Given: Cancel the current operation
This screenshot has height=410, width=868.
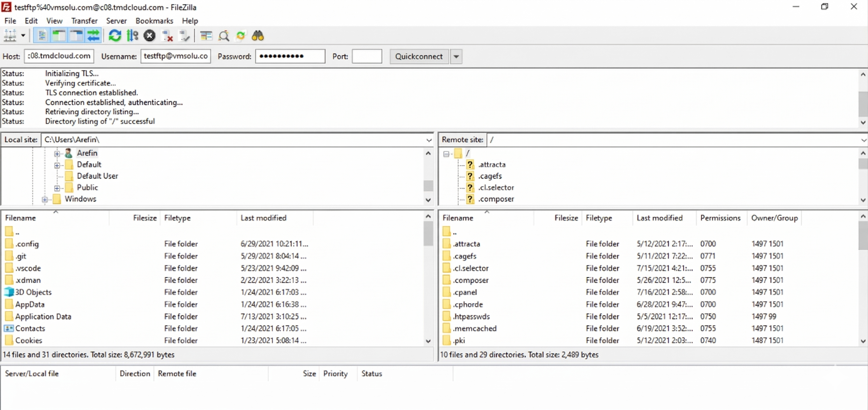Looking at the screenshot, I should pyautogui.click(x=149, y=35).
